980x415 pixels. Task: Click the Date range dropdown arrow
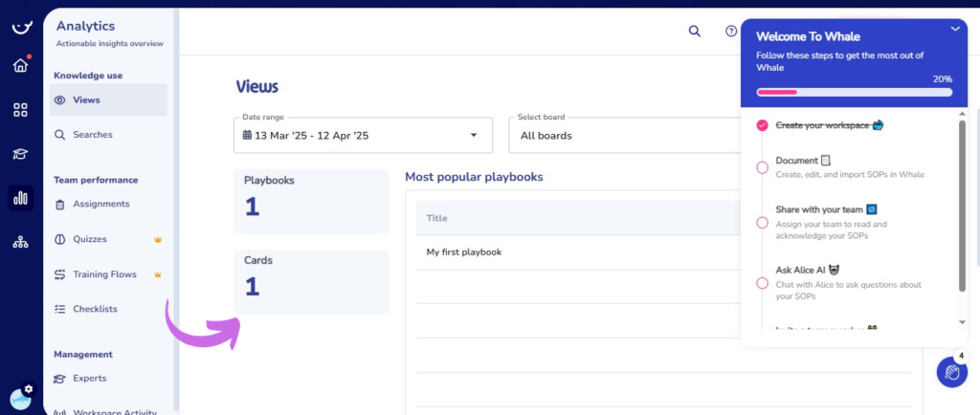[474, 135]
